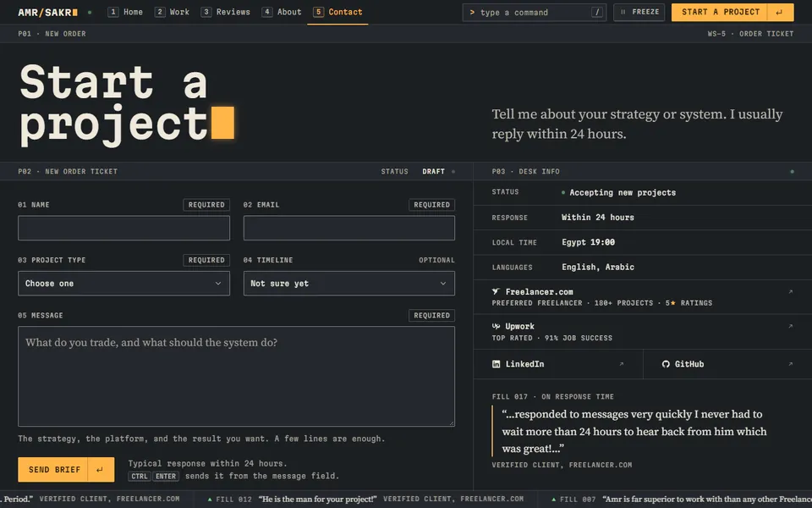The height and width of the screenshot is (508, 812).
Task: Click the external arrow on Upwork row
Action: click(x=790, y=326)
